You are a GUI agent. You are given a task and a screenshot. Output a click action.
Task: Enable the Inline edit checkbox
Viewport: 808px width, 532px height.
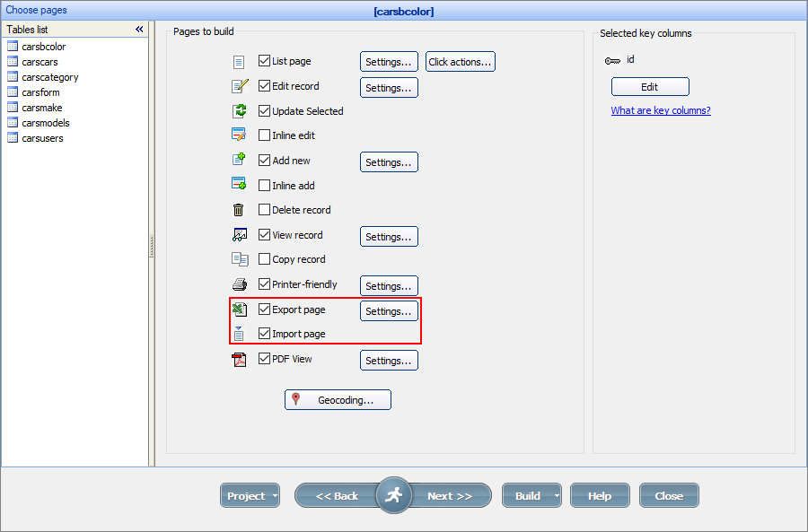(264, 135)
